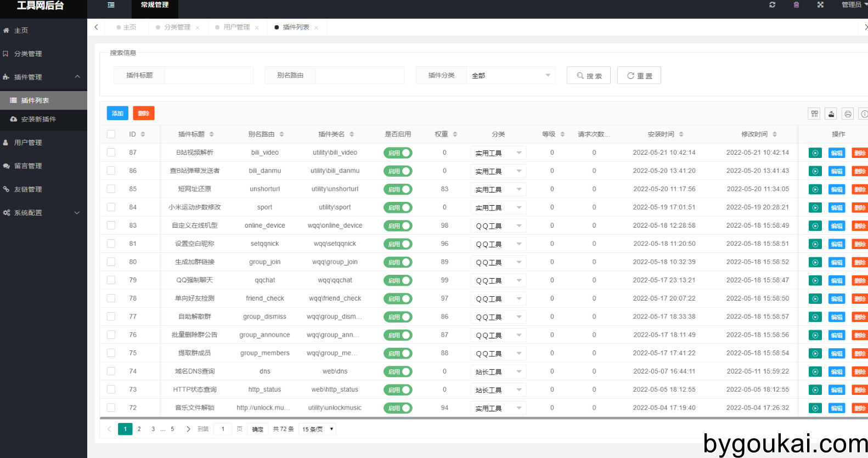Screen dimensions: 868x458
Task: Open the column filter icon above the table
Action: [814, 114]
